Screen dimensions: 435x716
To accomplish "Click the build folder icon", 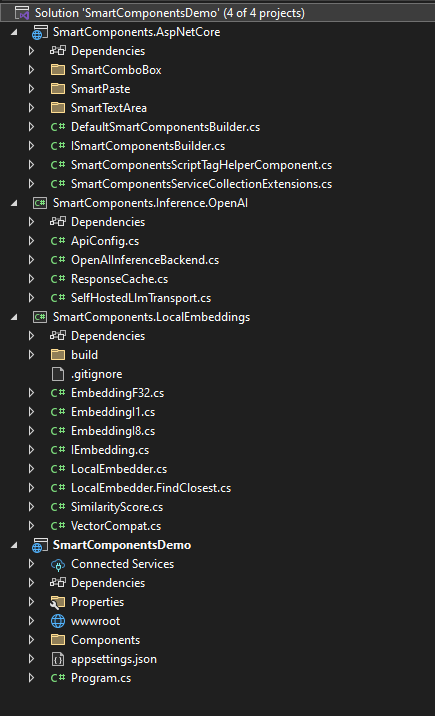I will pos(58,355).
